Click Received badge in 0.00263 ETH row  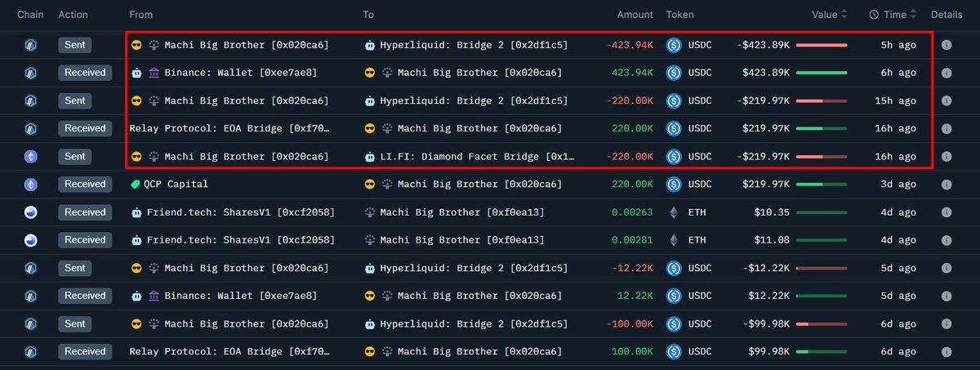[x=85, y=212]
